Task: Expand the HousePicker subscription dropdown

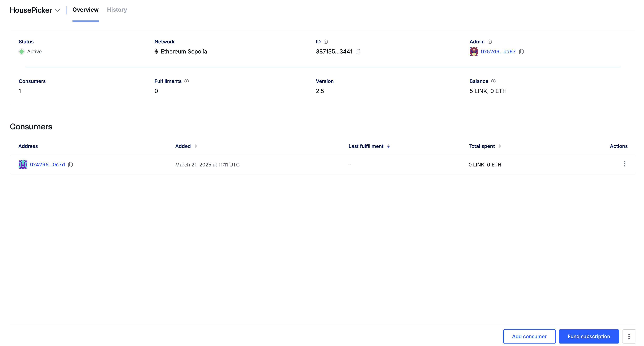Action: [x=58, y=10]
